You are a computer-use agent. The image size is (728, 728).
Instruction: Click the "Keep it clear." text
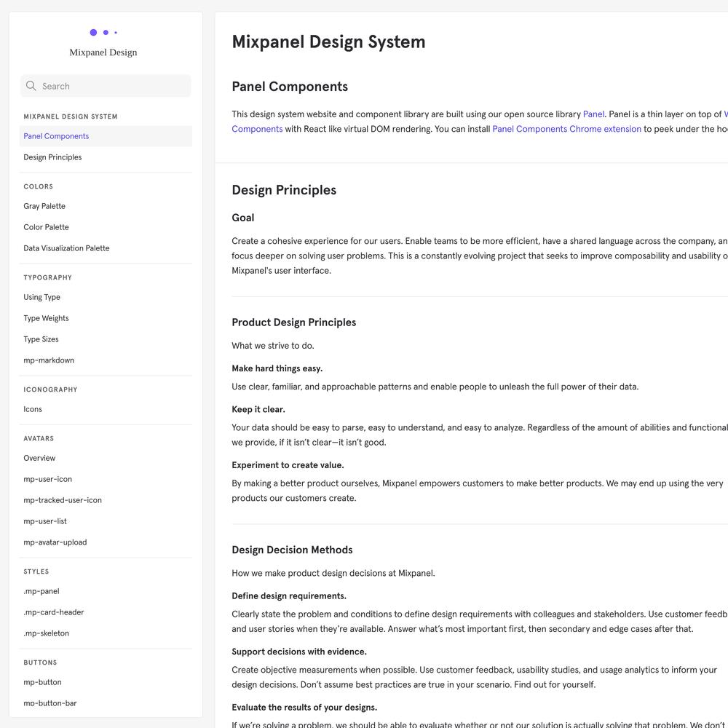point(258,409)
